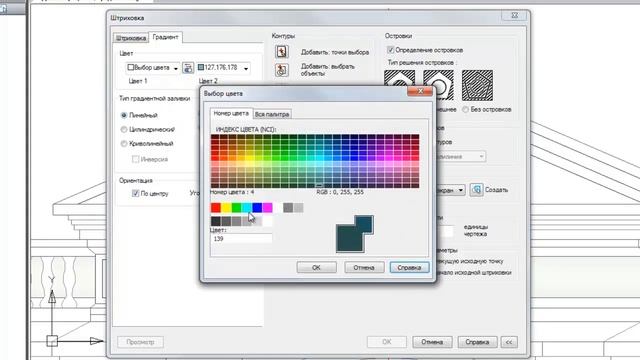Image resolution: width=640 pixels, height=360 pixels.
Task: Select the green standard color swatch
Action: point(236,208)
